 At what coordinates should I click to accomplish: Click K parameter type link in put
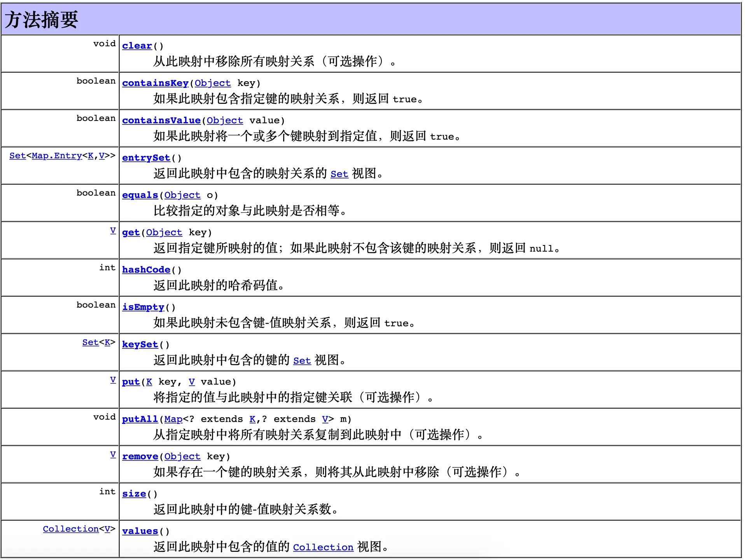point(149,382)
